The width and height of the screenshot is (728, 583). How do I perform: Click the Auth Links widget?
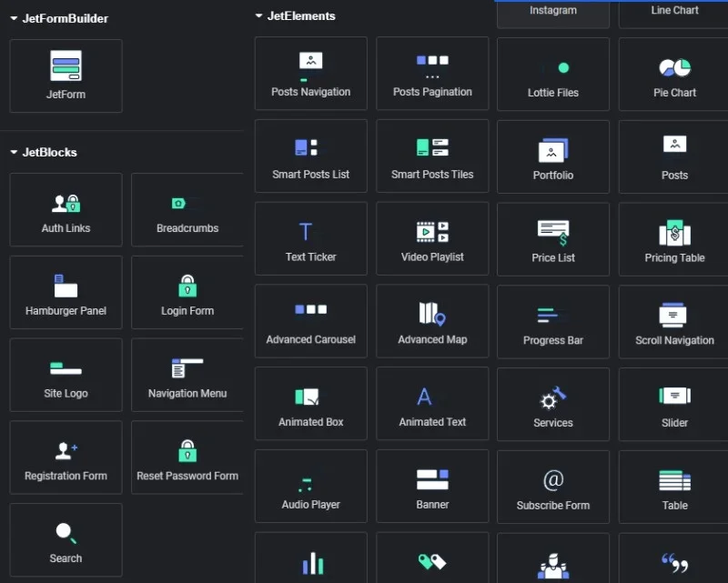(66, 210)
